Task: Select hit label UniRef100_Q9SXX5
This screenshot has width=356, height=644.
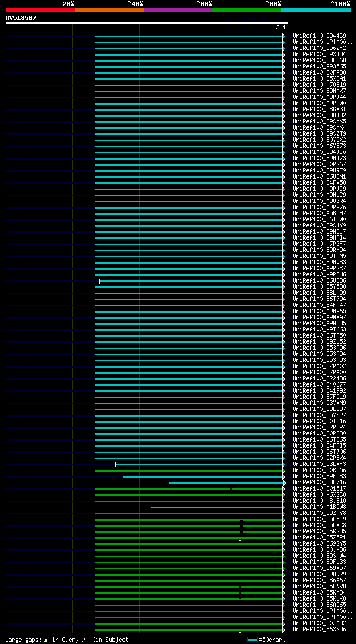Action: [x=319, y=122]
